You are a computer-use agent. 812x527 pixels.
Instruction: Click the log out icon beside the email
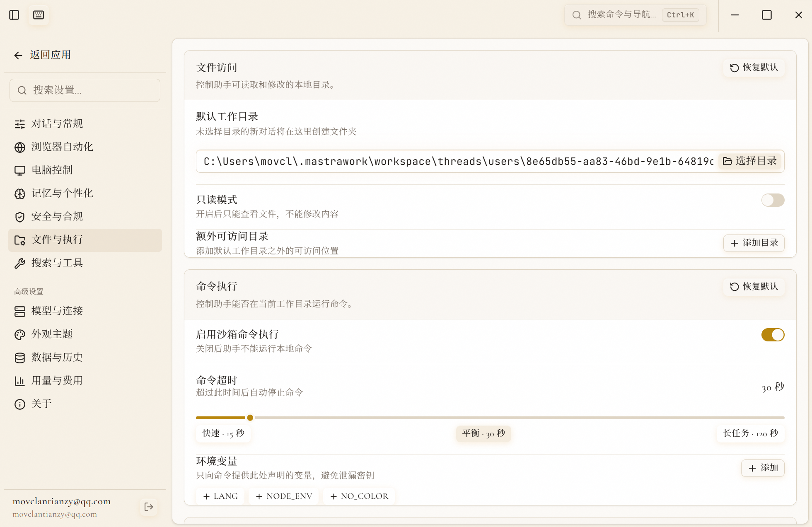149,507
